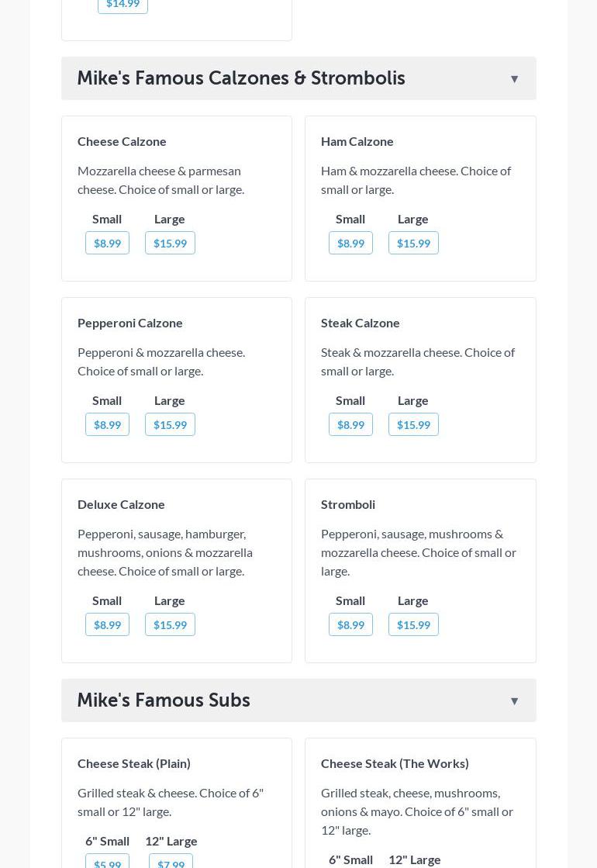Select Large Deluxe Calzone price button
Image resolution: width=597 pixels, height=868 pixels.
point(170,624)
